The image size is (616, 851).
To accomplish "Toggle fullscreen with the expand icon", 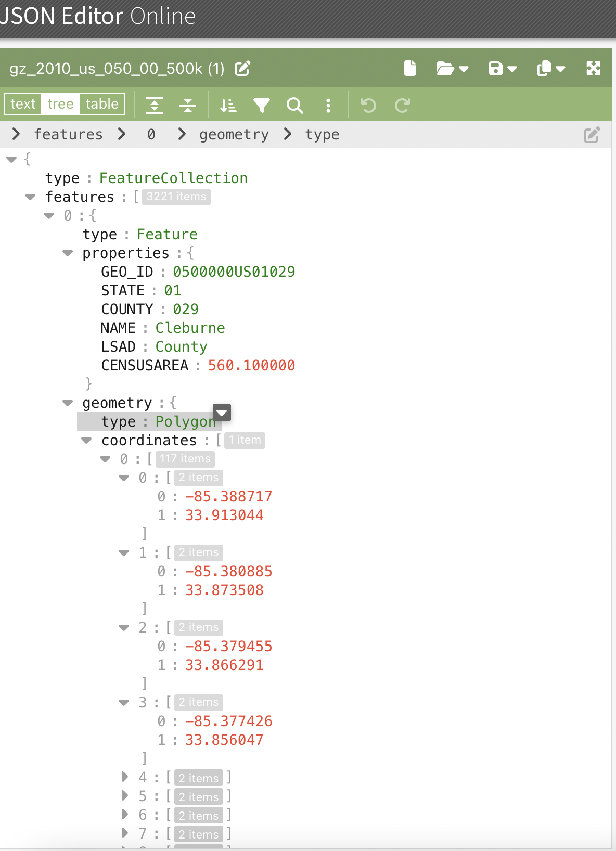I will (594, 68).
